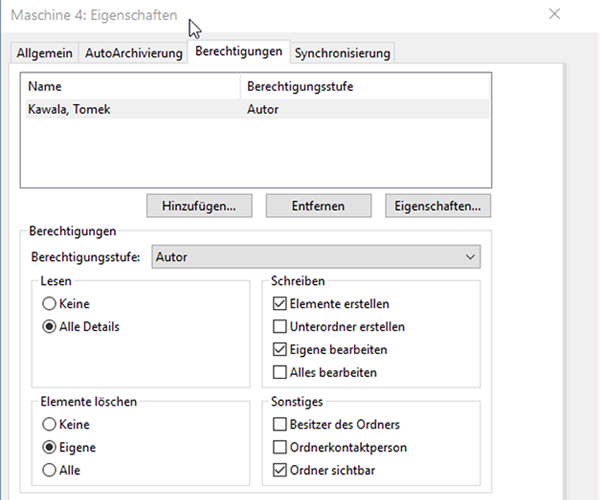Screen dimensions: 600x500
Task: Choose Alle under Elemente löschen
Action: coord(49,470)
